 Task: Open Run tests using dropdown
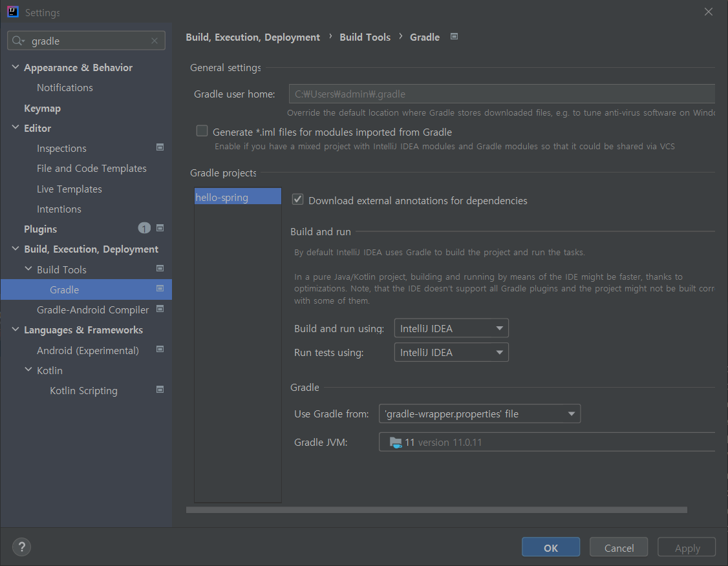click(451, 353)
